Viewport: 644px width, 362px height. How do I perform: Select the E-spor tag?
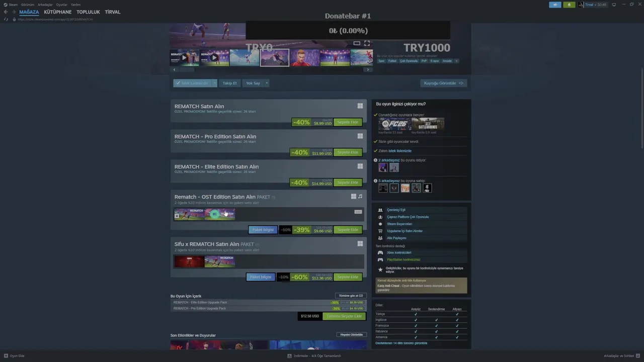(435, 61)
